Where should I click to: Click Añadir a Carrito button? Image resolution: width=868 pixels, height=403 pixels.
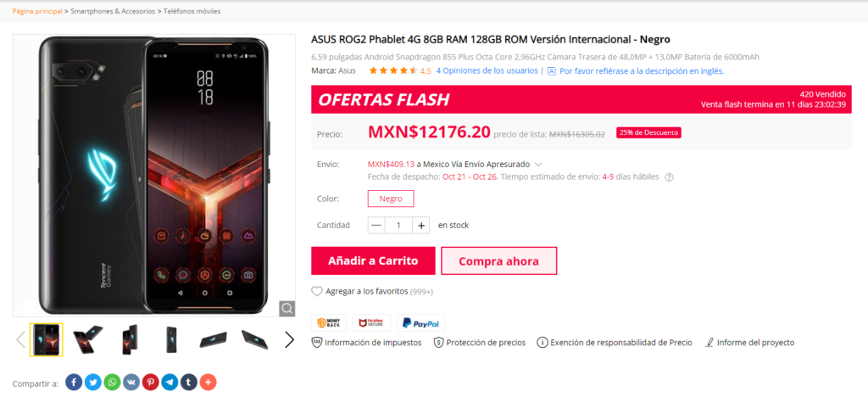pos(373,260)
